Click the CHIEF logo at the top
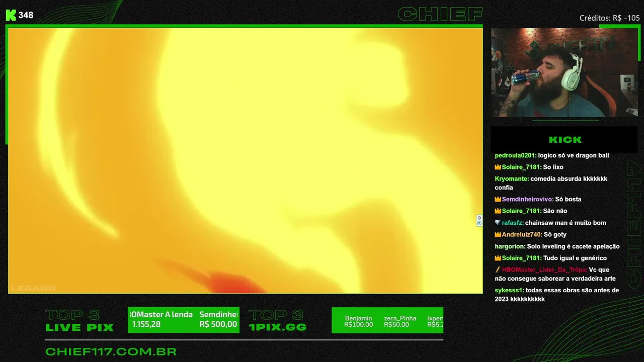The image size is (644, 362). point(440,14)
